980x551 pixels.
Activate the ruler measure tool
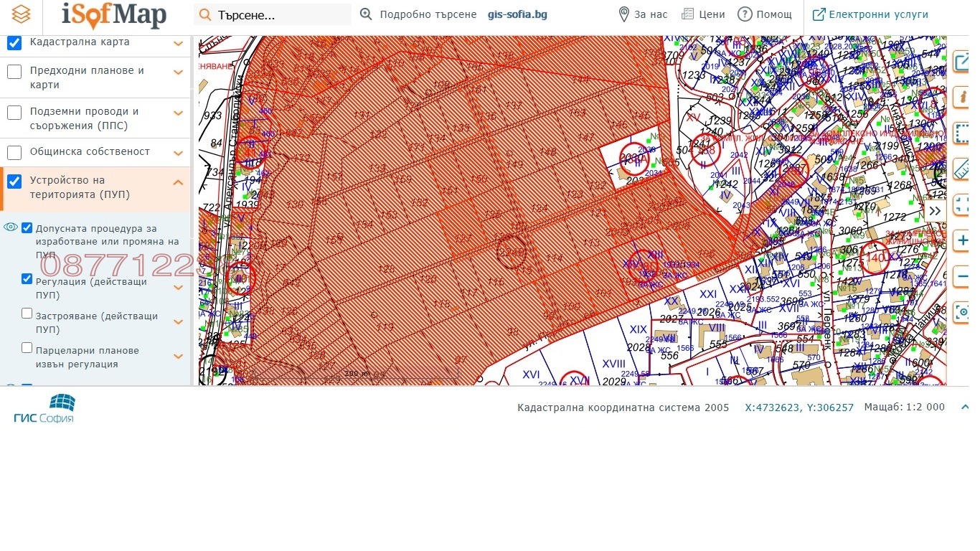point(962,169)
